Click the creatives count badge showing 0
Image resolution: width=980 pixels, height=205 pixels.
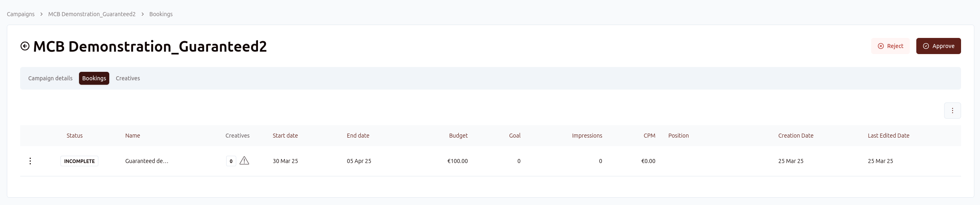click(231, 161)
